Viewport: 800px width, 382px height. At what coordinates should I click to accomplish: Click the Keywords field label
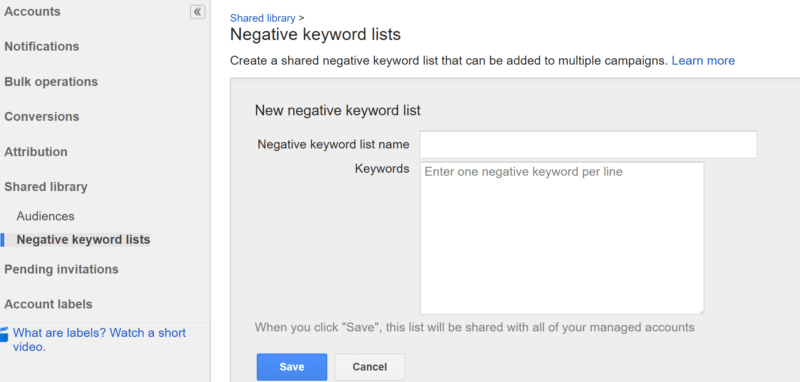382,169
